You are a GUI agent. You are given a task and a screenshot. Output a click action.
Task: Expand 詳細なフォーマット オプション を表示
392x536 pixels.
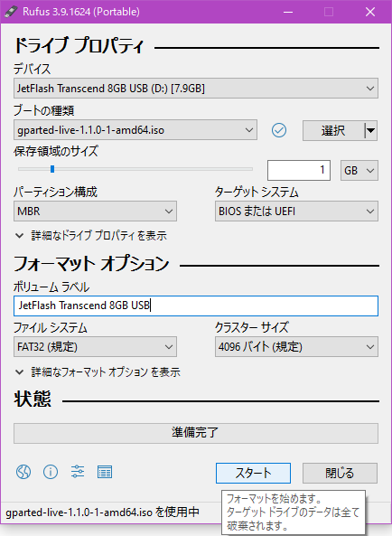(x=98, y=371)
